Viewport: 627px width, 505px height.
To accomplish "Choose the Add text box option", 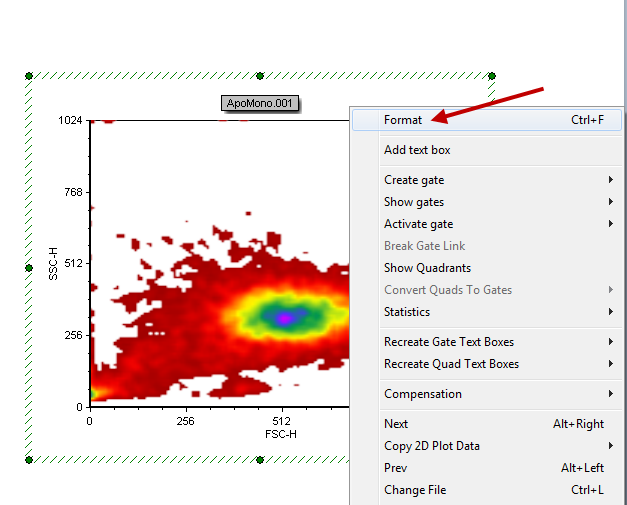I will (417, 150).
